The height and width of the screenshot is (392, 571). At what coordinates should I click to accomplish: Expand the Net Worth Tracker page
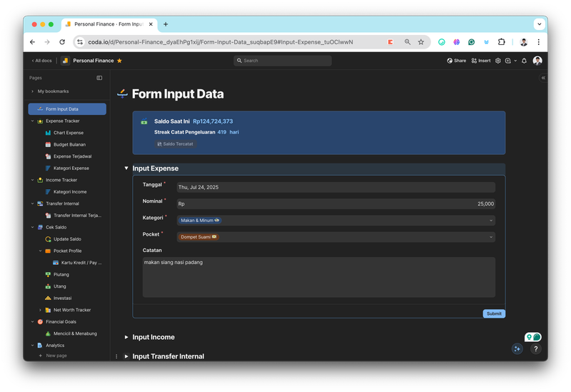(x=40, y=310)
